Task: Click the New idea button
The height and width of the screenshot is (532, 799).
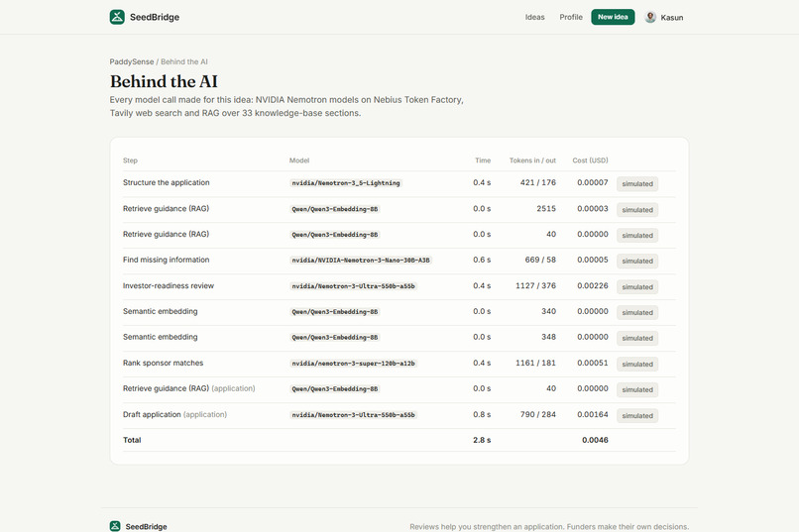Action: 613,17
